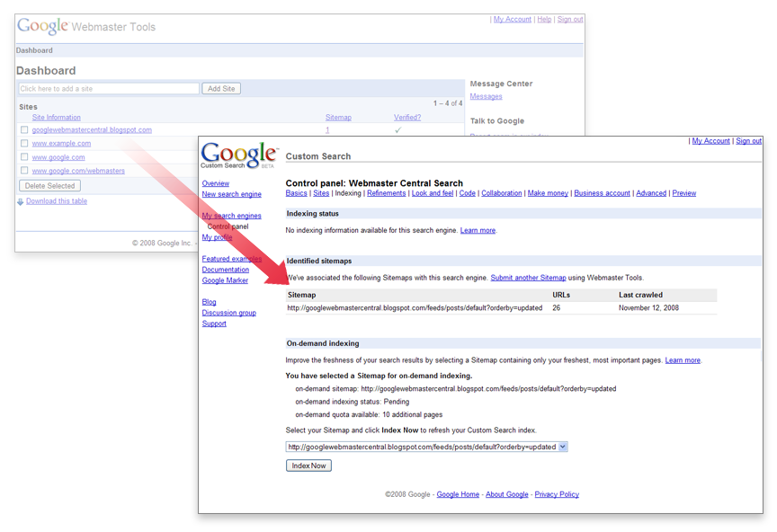Click the Google Custom Search logo
This screenshot has height=532, width=777.
239,155
